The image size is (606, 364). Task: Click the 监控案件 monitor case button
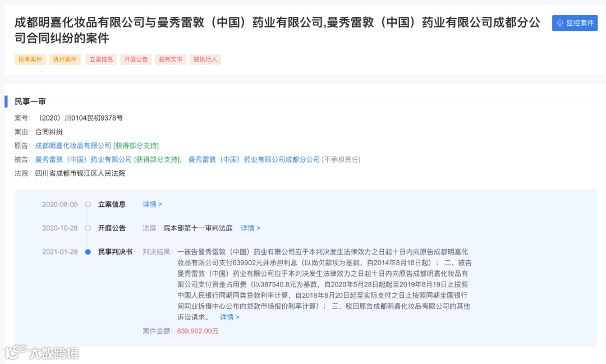pos(575,23)
